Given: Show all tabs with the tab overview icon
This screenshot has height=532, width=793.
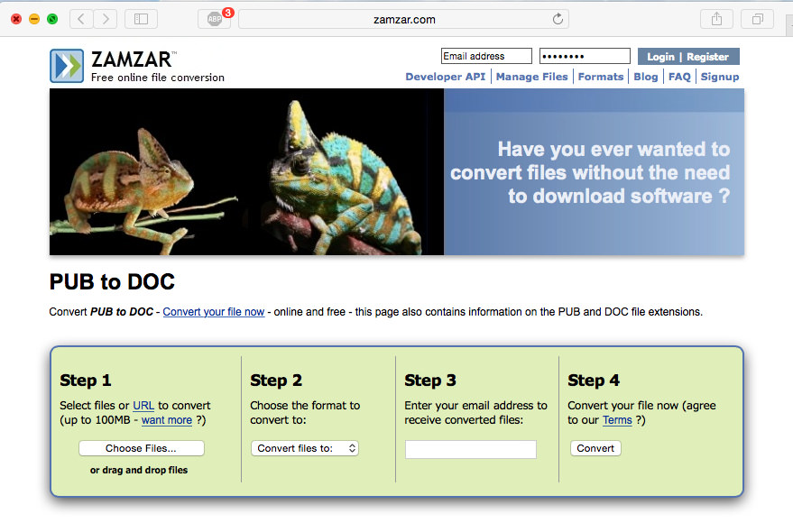Looking at the screenshot, I should coord(757,19).
